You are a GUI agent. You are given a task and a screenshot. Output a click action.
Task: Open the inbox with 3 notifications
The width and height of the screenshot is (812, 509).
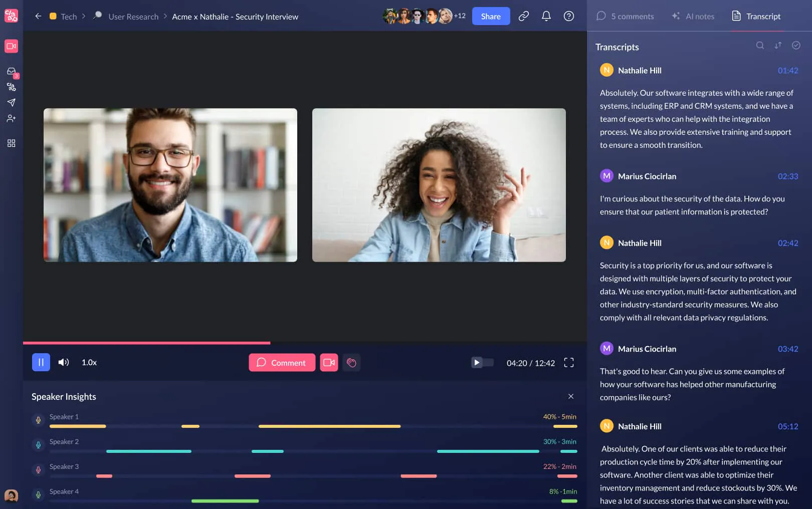(11, 71)
